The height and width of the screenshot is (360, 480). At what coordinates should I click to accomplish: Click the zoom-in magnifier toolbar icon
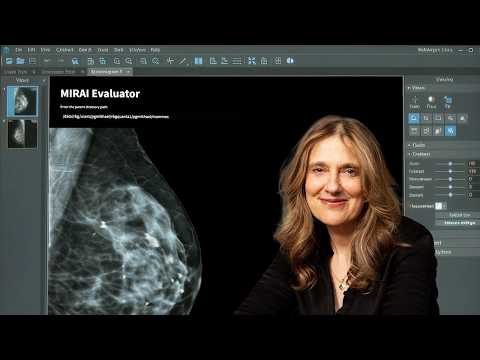tap(117, 61)
